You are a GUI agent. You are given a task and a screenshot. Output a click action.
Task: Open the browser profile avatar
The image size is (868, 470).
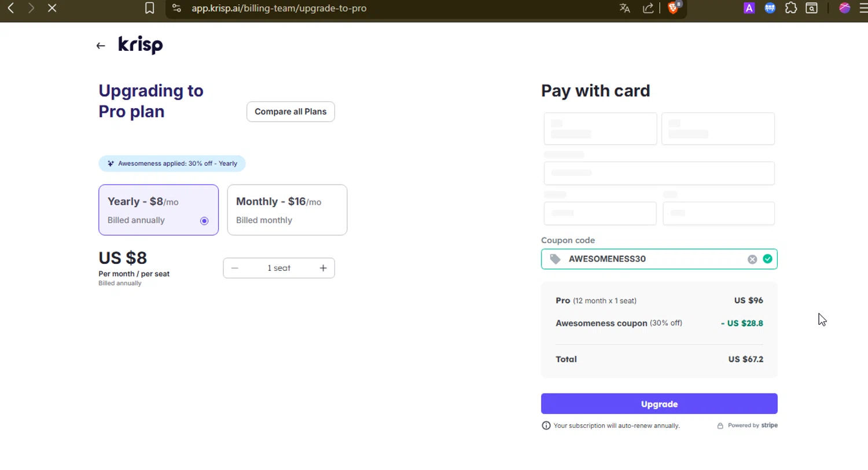[844, 8]
